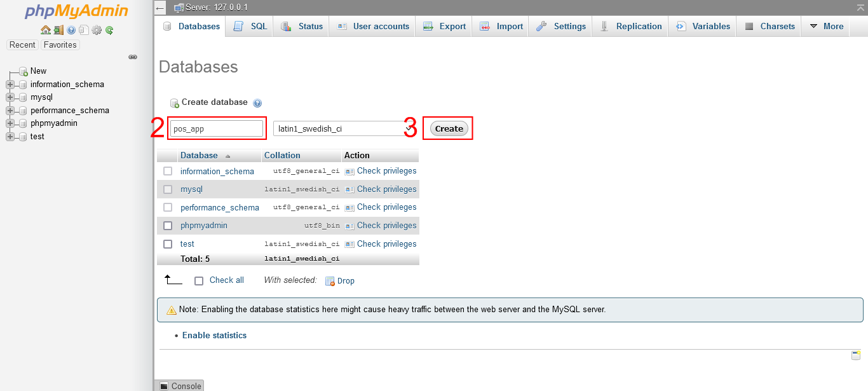Reload the navigation panel green arrow
Image resolution: width=868 pixels, height=391 pixels.
[x=109, y=30]
